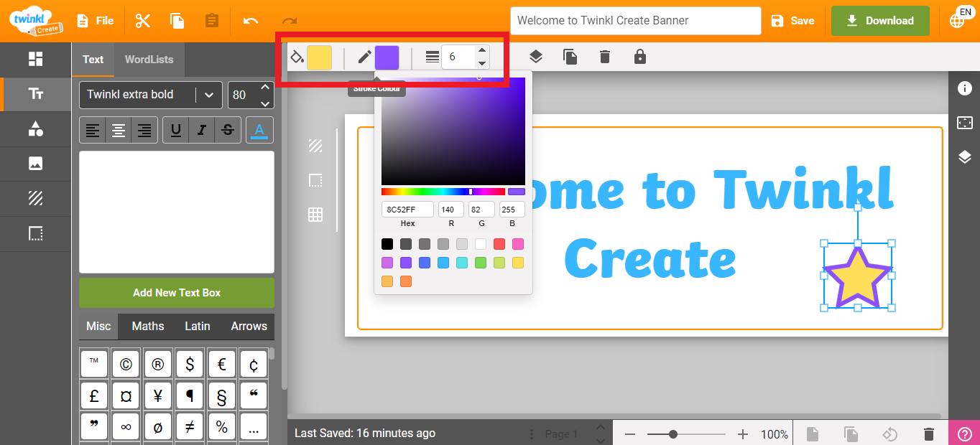Save the banner
The width and height of the screenshot is (980, 445).
pos(793,21)
